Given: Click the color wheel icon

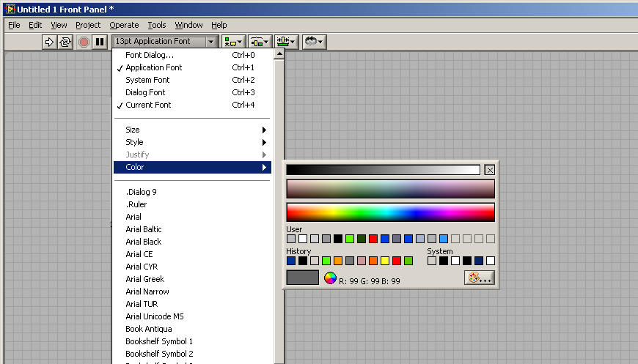Looking at the screenshot, I should tap(330, 278).
